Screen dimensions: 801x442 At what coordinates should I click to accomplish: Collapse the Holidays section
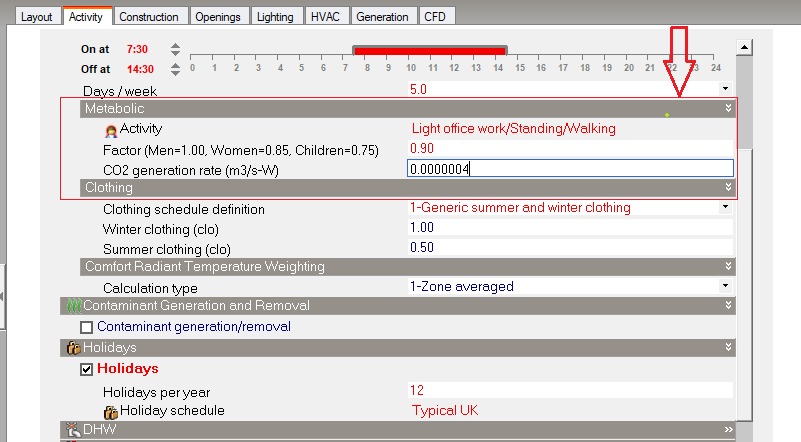(728, 347)
